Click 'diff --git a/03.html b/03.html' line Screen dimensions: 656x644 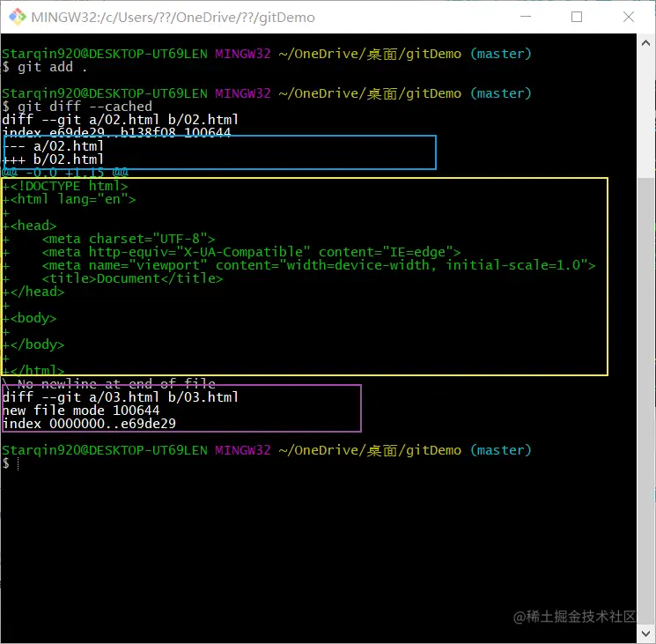pyautogui.click(x=120, y=397)
